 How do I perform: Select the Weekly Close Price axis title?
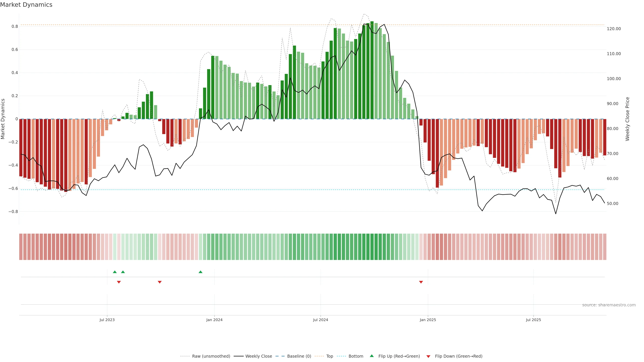tap(628, 119)
